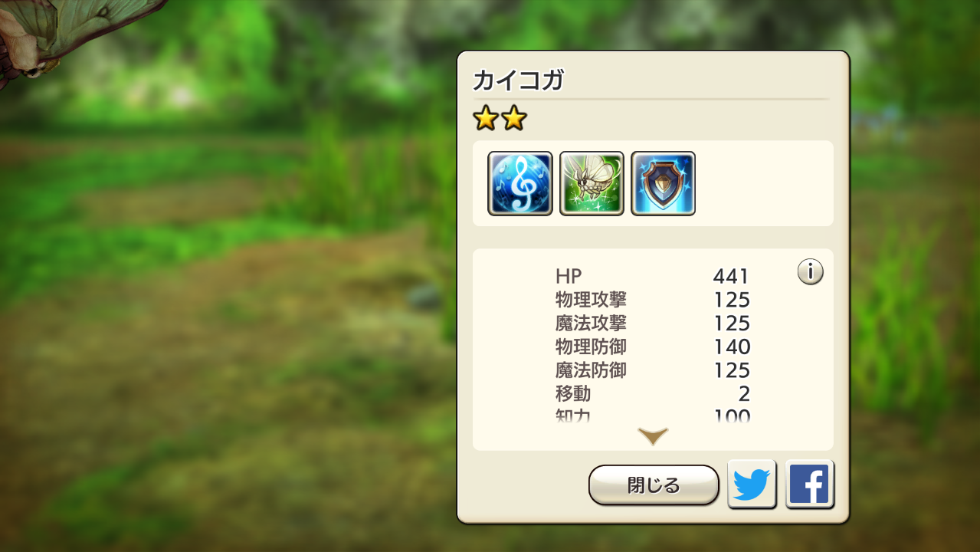The height and width of the screenshot is (552, 980).
Task: Click the 物理防御 value 140
Action: (732, 347)
